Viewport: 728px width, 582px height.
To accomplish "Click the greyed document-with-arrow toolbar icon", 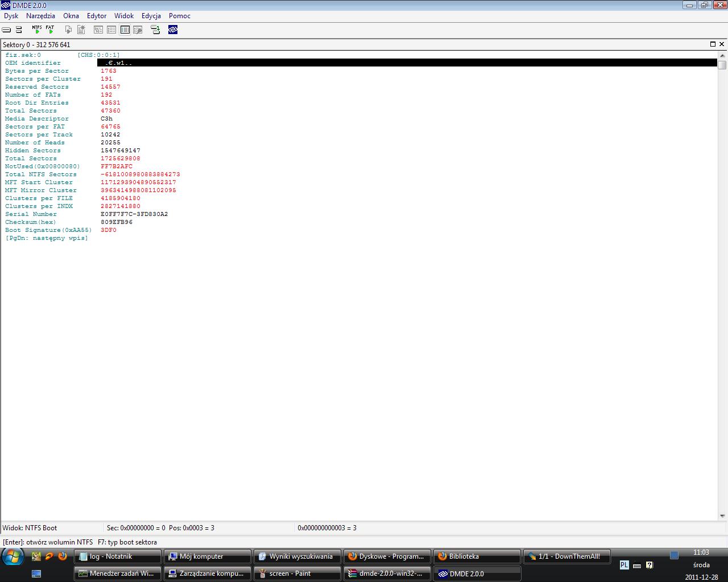I will click(68, 30).
